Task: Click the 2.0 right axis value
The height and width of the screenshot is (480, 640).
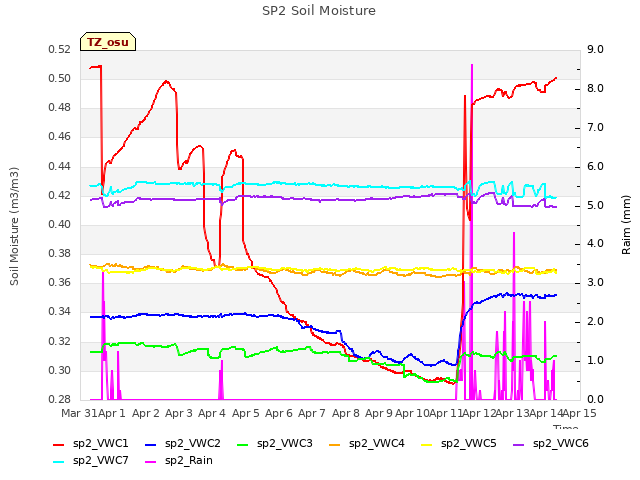Action: [x=596, y=322]
